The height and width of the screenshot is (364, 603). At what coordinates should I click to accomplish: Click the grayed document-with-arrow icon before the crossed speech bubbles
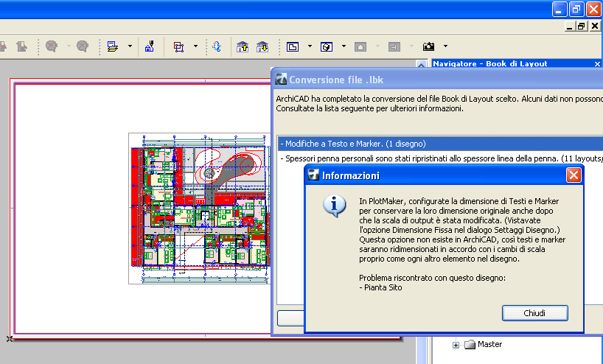22,47
